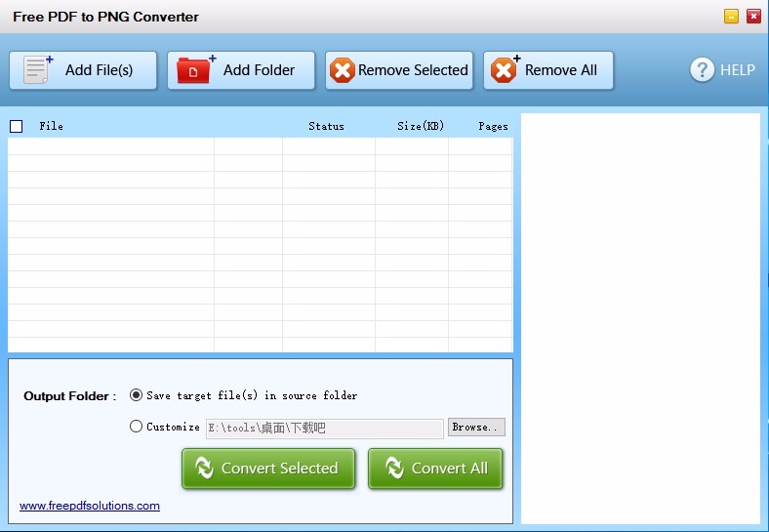
Task: Click the Pages column header
Action: coord(493,126)
